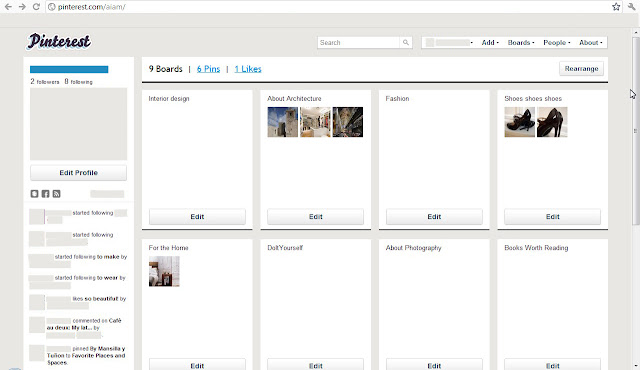The height and width of the screenshot is (370, 640).
Task: Open the 'to wear' activity link
Action: click(107, 278)
